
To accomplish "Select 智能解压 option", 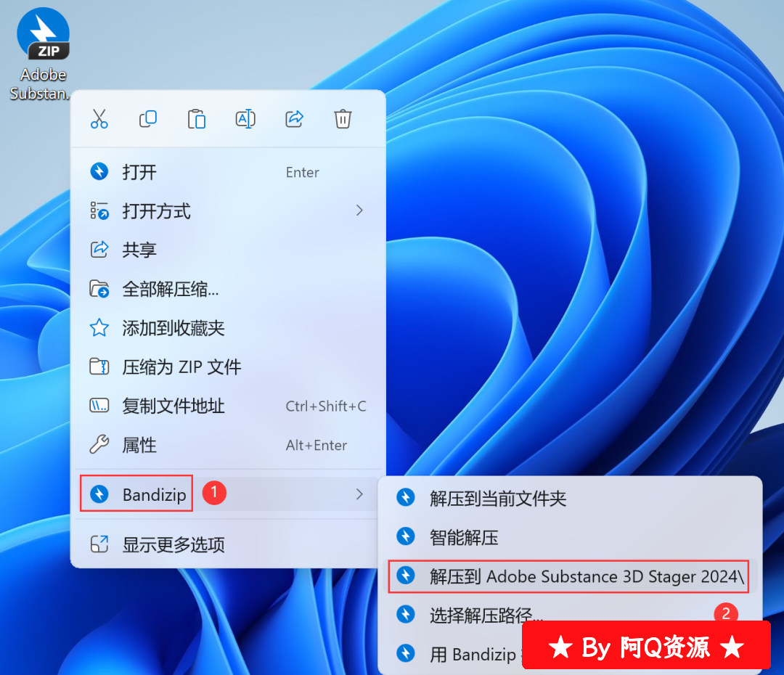I will (x=570, y=538).
